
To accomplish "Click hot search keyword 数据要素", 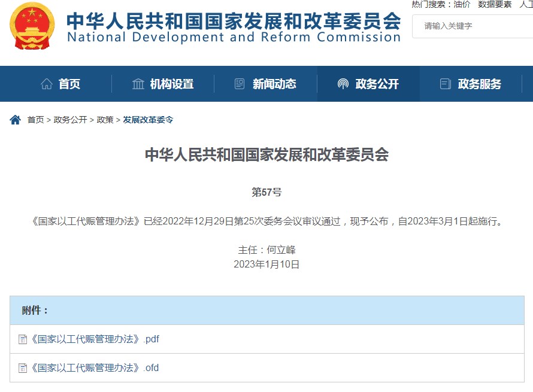I will point(495,4).
